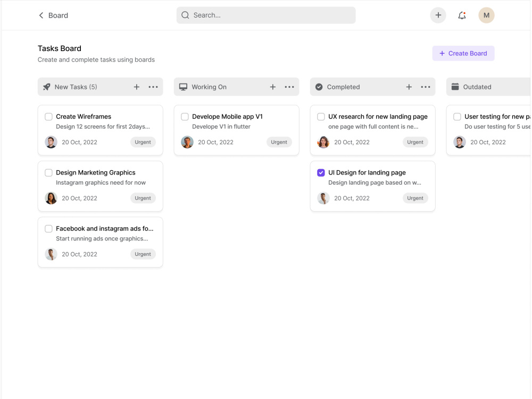The width and height of the screenshot is (532, 399).
Task: Focus the Search input field
Action: (x=266, y=15)
